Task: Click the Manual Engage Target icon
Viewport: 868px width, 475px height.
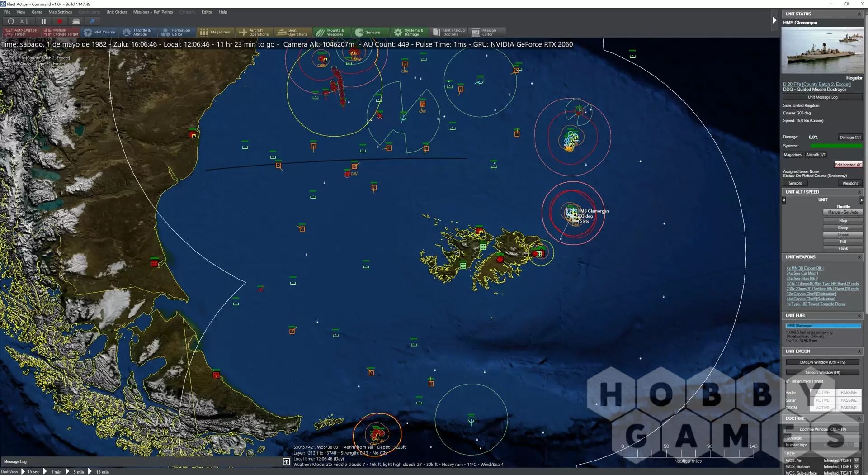Action: coord(61,32)
